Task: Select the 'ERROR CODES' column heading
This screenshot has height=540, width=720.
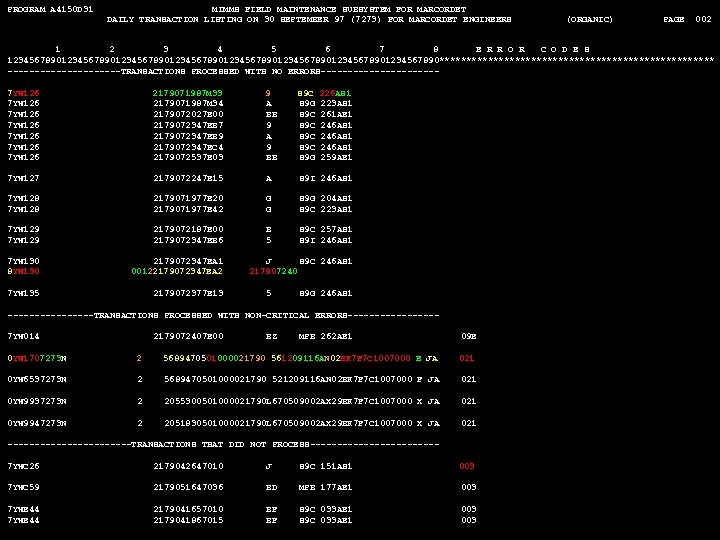Action: [x=532, y=49]
